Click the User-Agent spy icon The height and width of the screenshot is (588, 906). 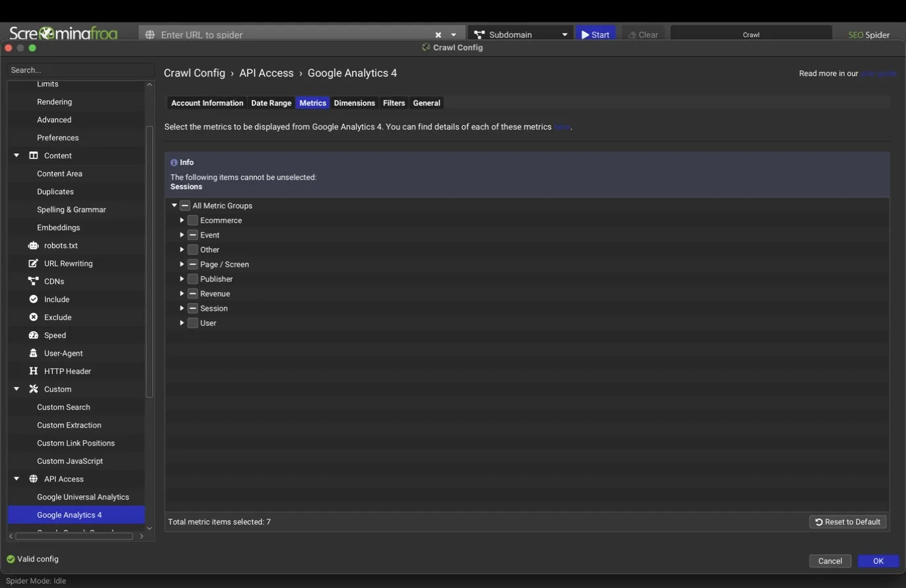pyautogui.click(x=33, y=353)
